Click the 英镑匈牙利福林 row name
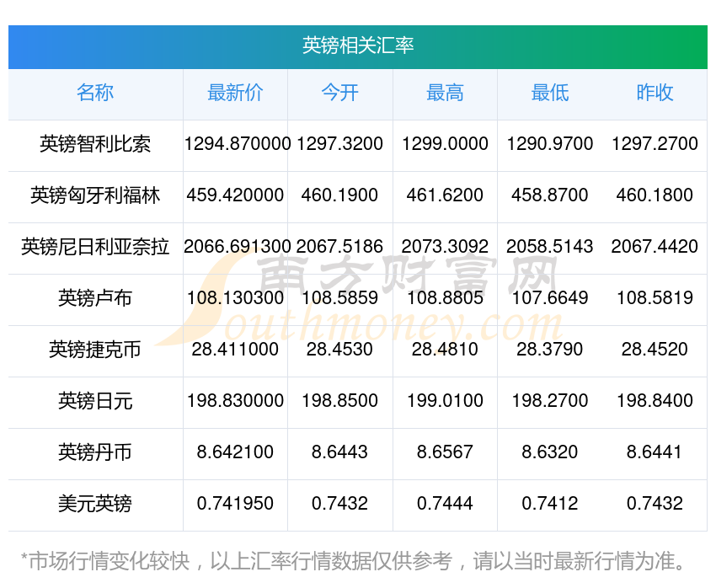 tap(95, 195)
